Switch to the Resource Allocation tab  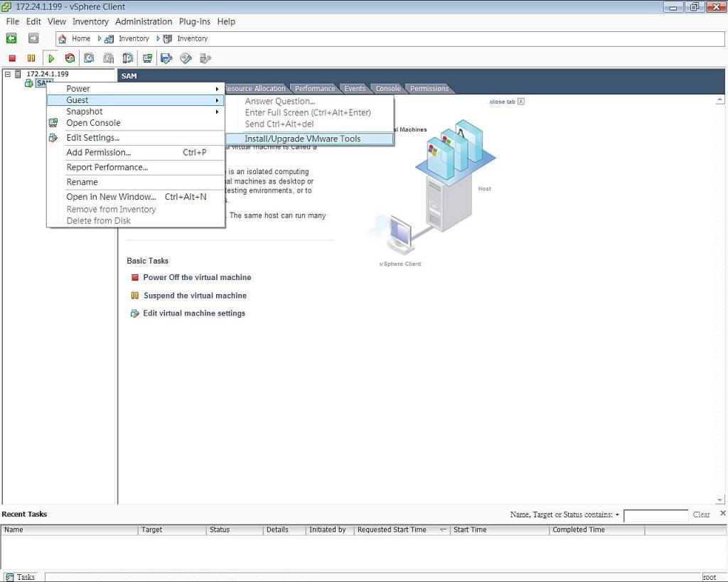coord(255,89)
